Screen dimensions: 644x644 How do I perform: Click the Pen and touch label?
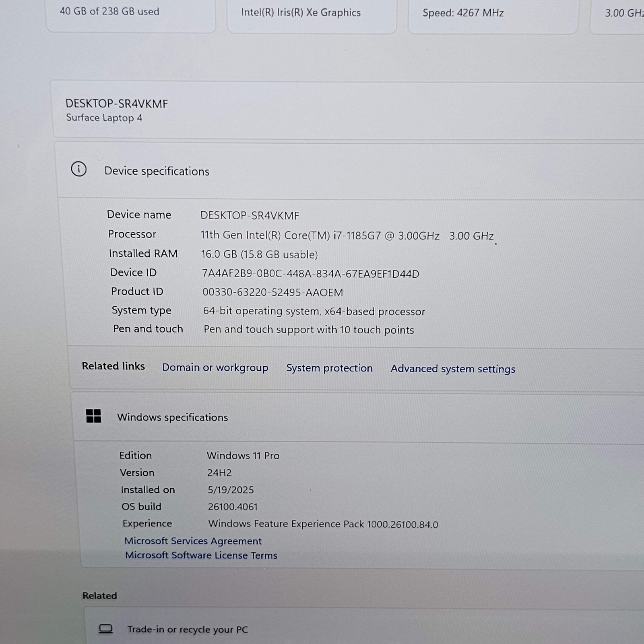click(x=148, y=329)
